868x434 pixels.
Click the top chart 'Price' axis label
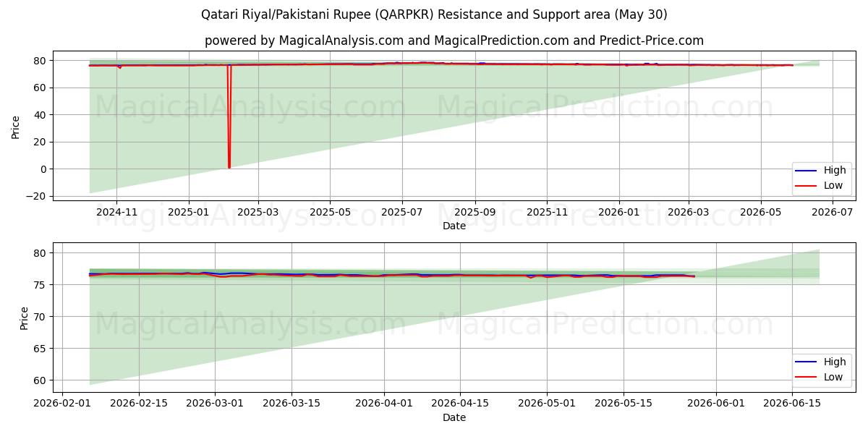pyautogui.click(x=16, y=126)
